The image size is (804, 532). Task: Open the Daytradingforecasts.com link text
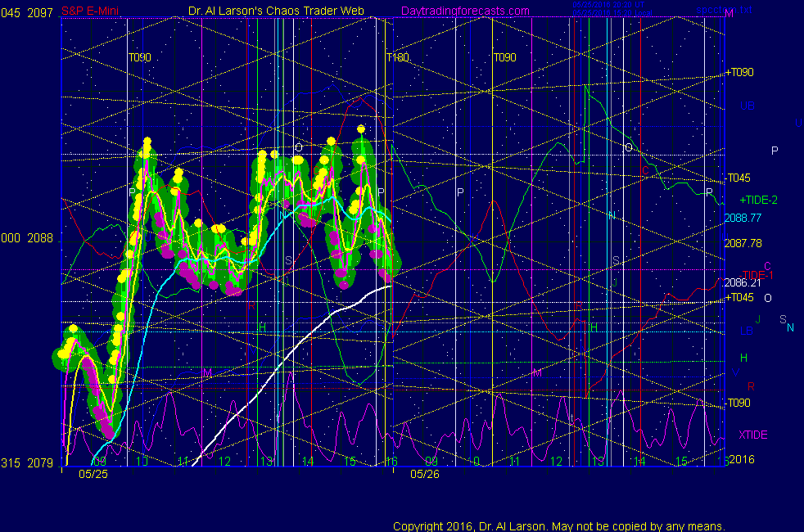(x=465, y=11)
